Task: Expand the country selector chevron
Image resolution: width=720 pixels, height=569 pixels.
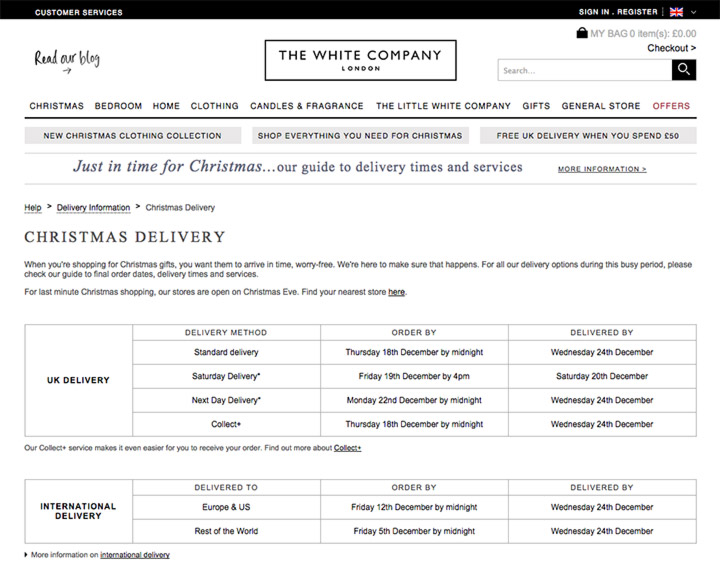Action: [x=693, y=12]
